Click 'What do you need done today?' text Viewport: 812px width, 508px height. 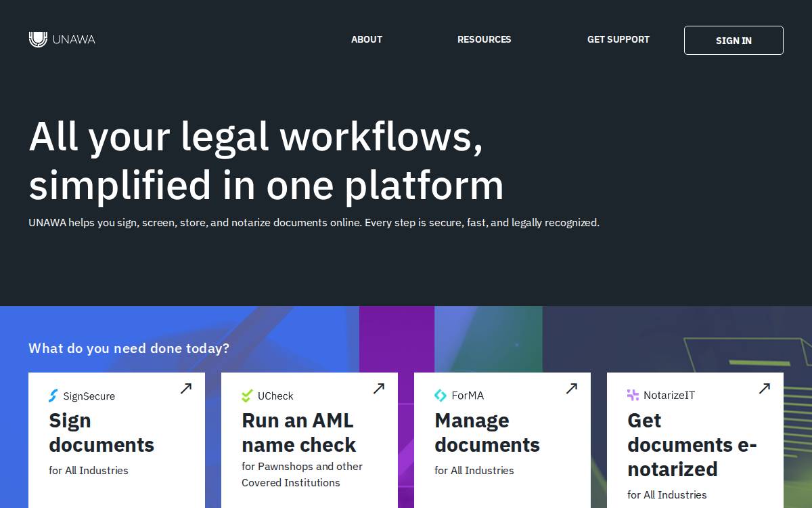point(129,348)
